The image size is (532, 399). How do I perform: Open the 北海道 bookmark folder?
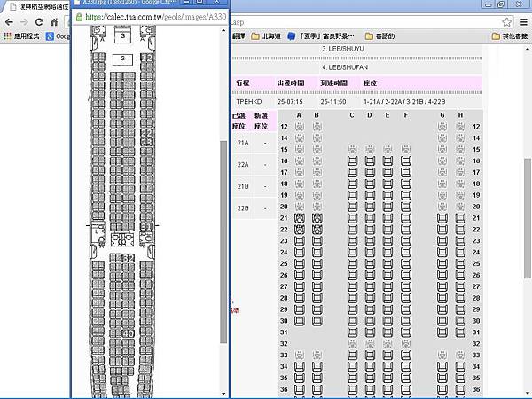pos(266,36)
